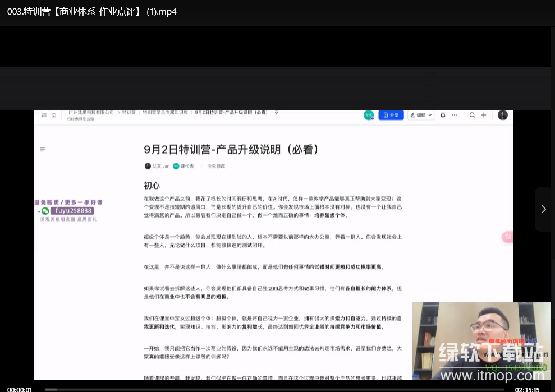Viewport: 555px width, 392px height.
Task: Expand the 编辑 mode dropdown
Action: 421,116
